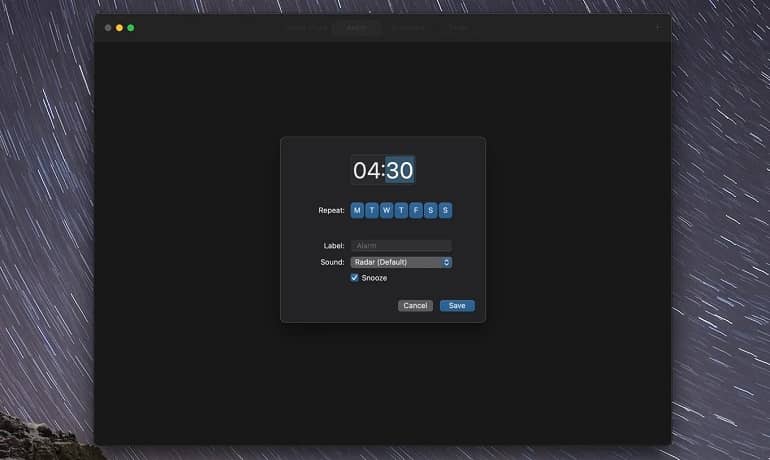Toggle Saturday repeat day button

[430, 210]
